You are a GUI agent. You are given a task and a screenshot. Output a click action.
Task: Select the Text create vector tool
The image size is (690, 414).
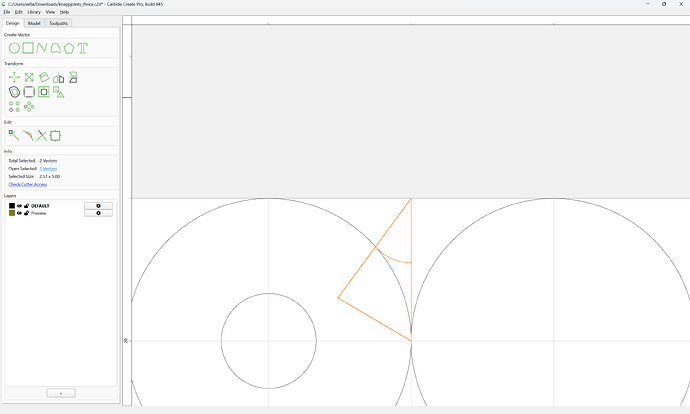(83, 48)
